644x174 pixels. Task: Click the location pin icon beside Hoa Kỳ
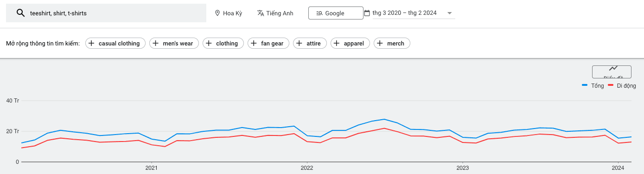click(x=217, y=13)
